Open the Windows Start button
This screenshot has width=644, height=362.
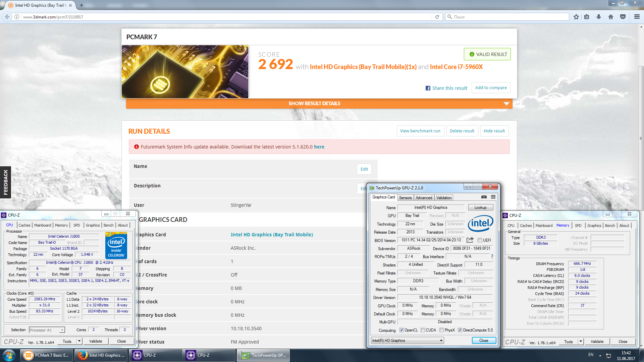tap(9, 355)
